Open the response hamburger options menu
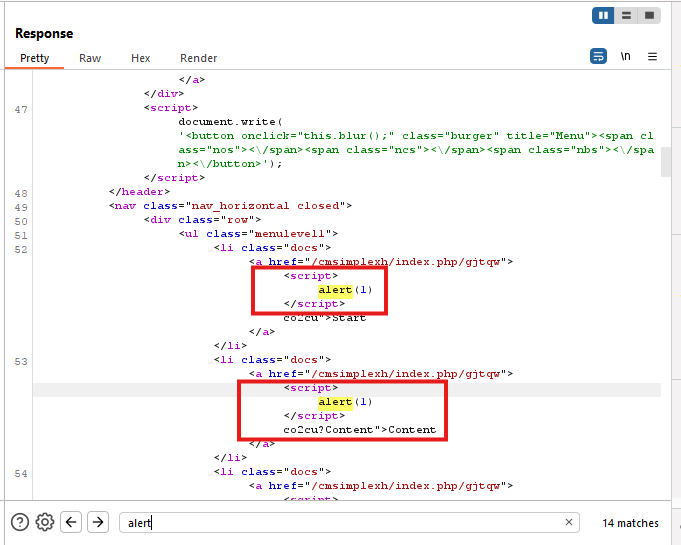Viewport: 681px width, 545px height. [652, 56]
